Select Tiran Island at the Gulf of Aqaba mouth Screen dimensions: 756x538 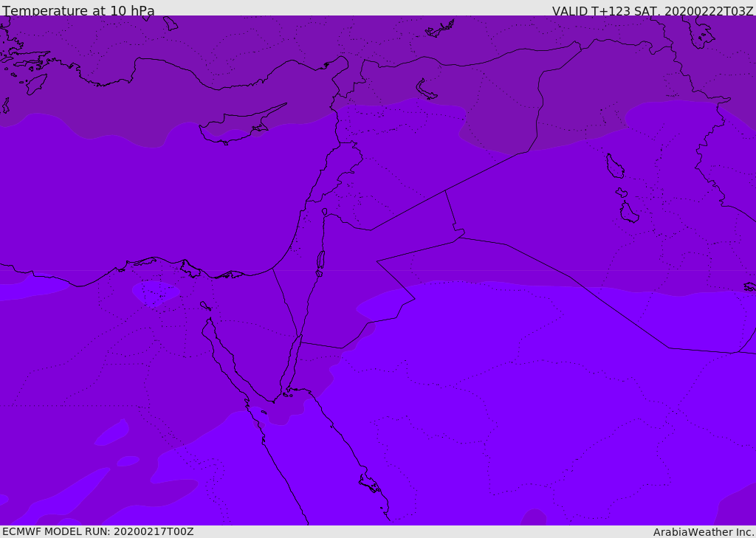287,395
